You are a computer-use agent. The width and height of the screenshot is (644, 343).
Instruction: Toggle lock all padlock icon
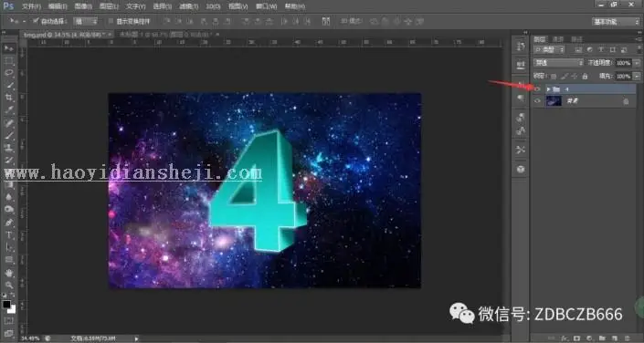[585, 77]
